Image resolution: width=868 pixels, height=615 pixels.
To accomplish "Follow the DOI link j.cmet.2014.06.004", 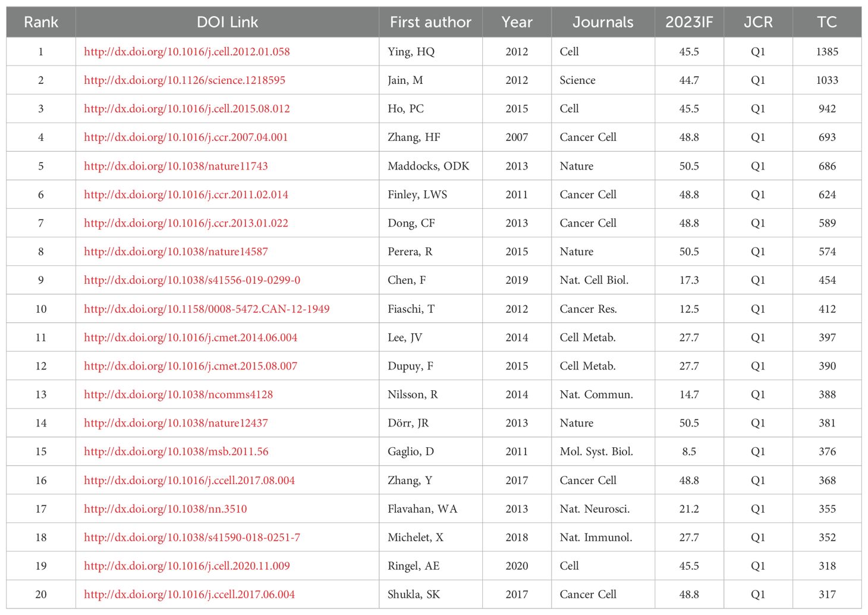I will pyautogui.click(x=190, y=337).
